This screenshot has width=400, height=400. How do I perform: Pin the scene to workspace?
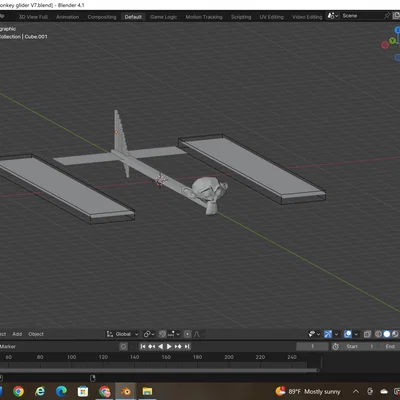[387, 16]
